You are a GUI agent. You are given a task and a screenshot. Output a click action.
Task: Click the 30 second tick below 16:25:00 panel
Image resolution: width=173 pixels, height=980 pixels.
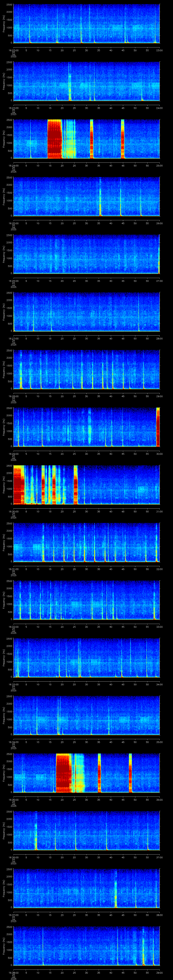pyautogui.click(x=86, y=223)
